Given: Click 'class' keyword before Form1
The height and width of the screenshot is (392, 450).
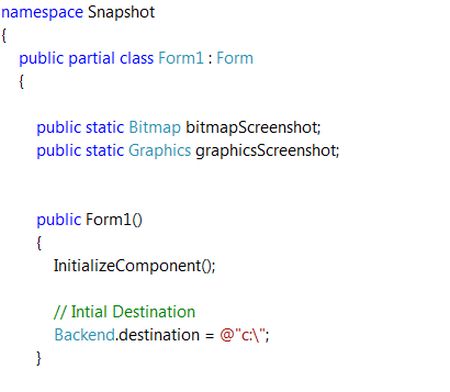Looking at the screenshot, I should [x=137, y=58].
